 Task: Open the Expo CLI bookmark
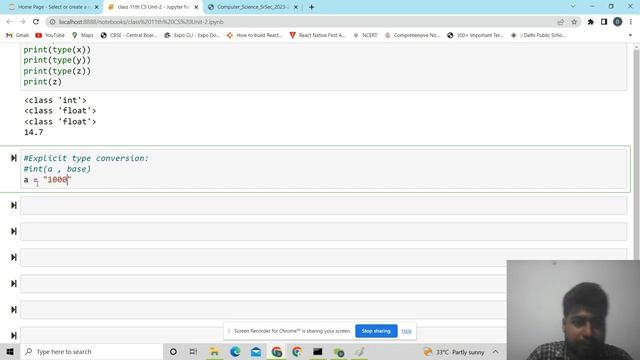(x=192, y=35)
